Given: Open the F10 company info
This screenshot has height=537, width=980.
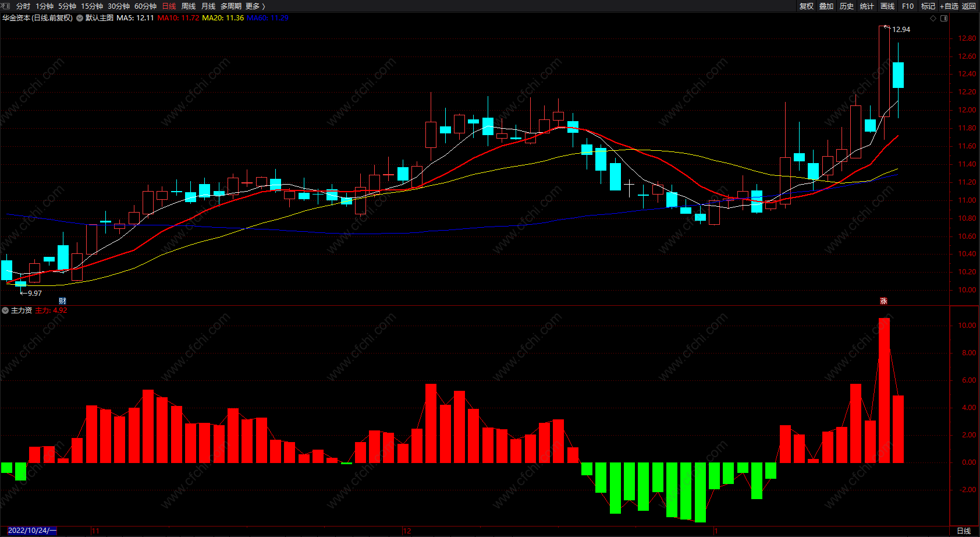Looking at the screenshot, I should pyautogui.click(x=908, y=6).
